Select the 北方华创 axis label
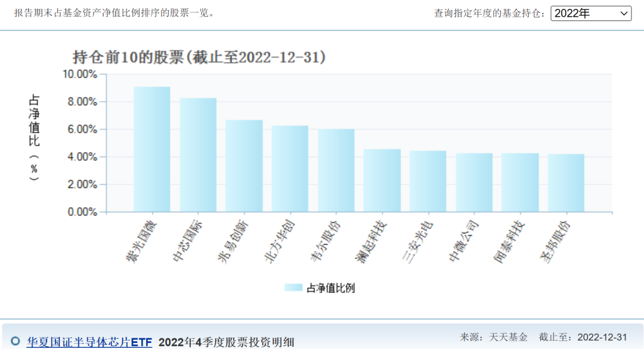644x349 pixels. tap(280, 242)
